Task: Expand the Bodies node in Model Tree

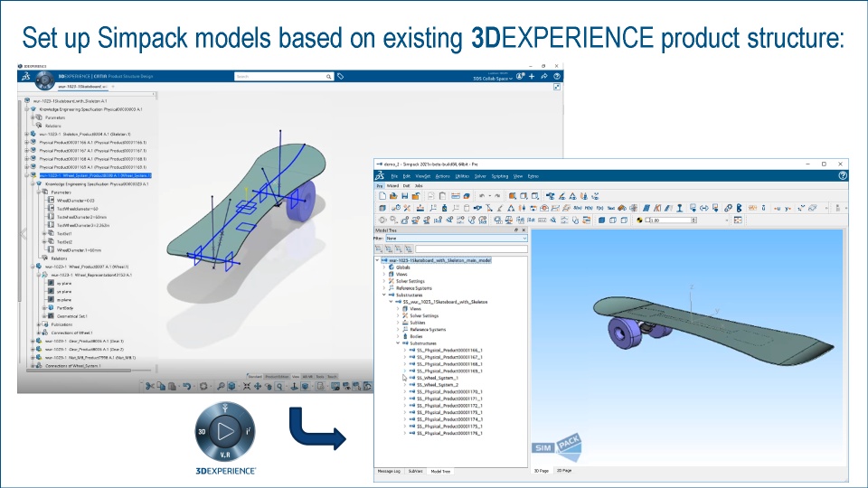Action: [x=398, y=336]
